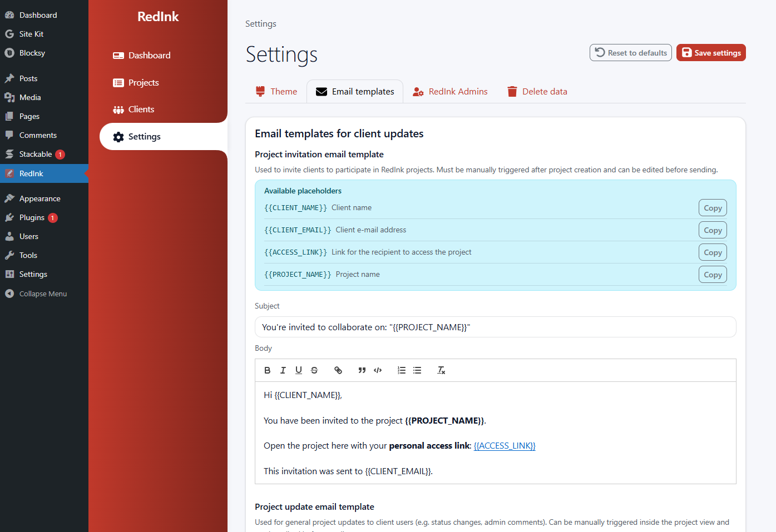Copy the ACCESS_LINK placeholder
776x532 pixels.
click(713, 252)
